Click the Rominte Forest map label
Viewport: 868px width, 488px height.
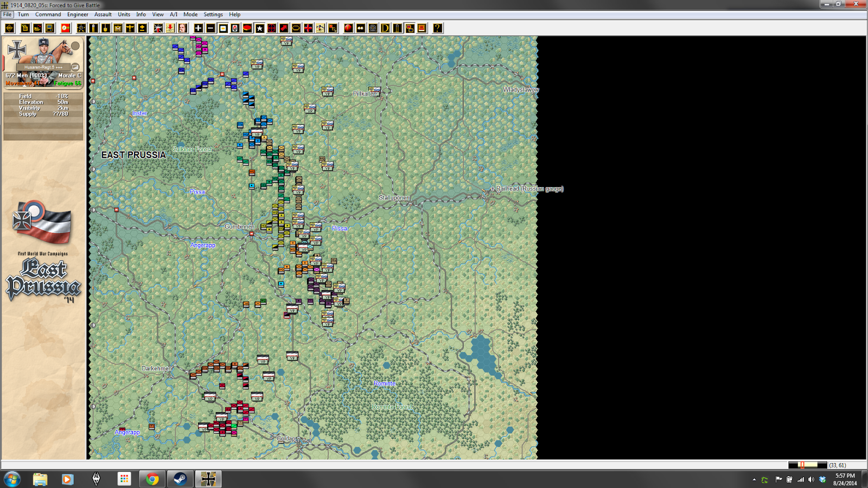[x=392, y=407]
